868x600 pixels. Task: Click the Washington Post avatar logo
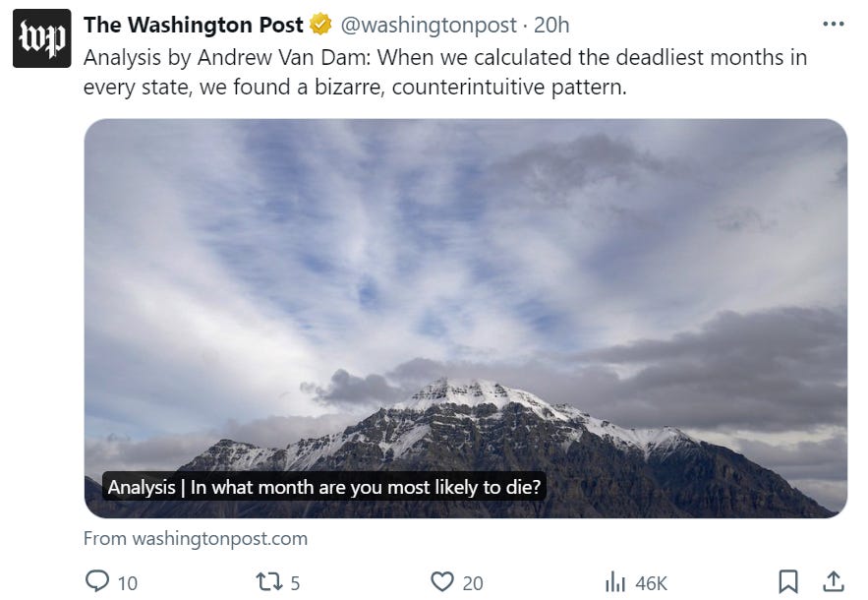[x=42, y=38]
